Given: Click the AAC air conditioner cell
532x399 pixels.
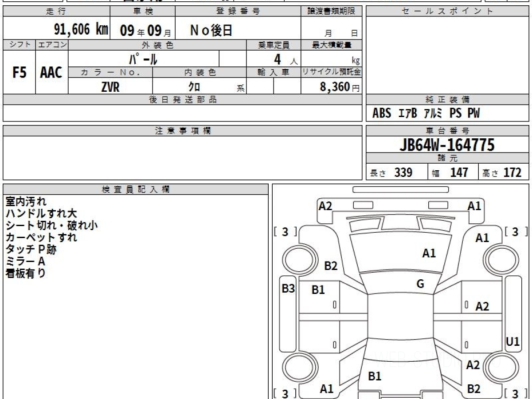Looking at the screenshot, I should [51, 73].
